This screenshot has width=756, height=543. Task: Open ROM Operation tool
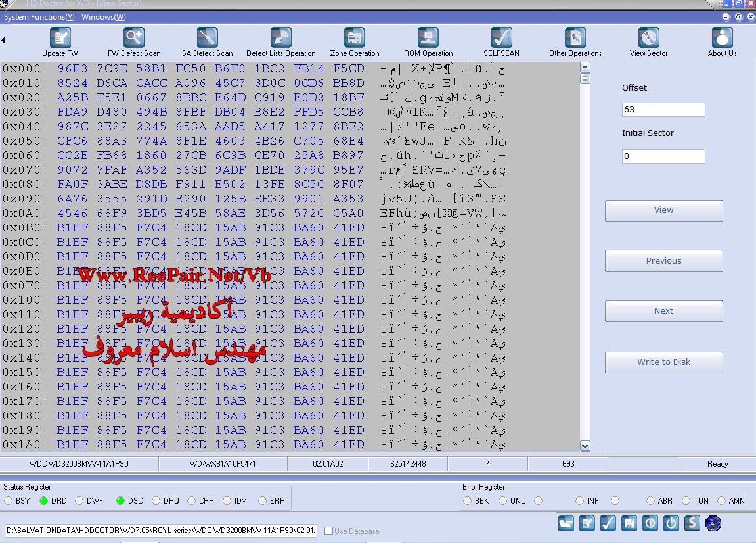[x=428, y=38]
